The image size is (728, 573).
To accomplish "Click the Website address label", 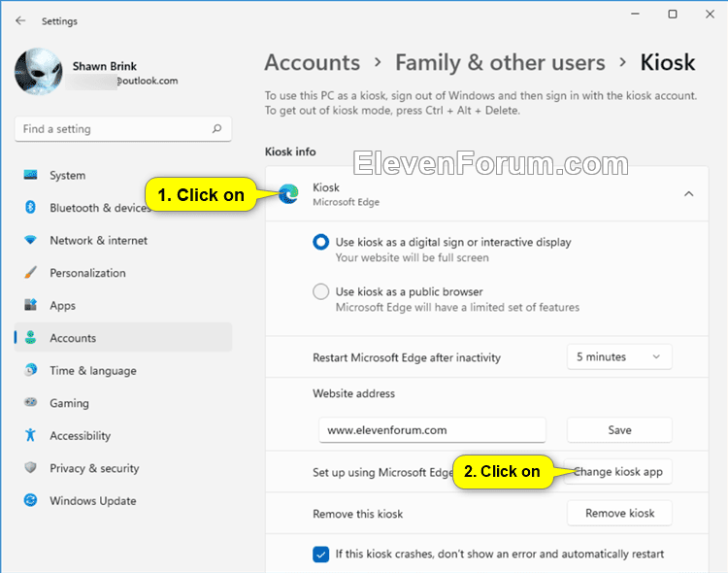I will point(353,393).
